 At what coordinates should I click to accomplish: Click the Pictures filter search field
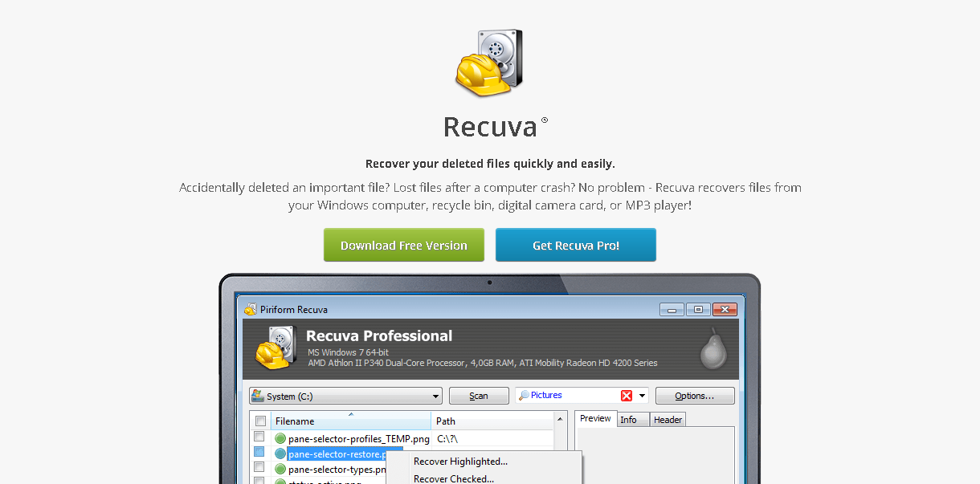pos(582,395)
